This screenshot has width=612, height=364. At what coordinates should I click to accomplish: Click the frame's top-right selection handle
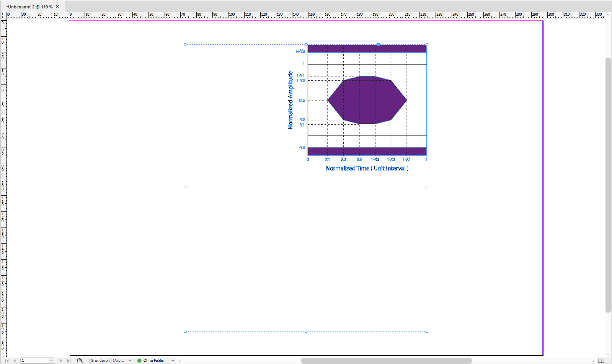pyautogui.click(x=427, y=45)
